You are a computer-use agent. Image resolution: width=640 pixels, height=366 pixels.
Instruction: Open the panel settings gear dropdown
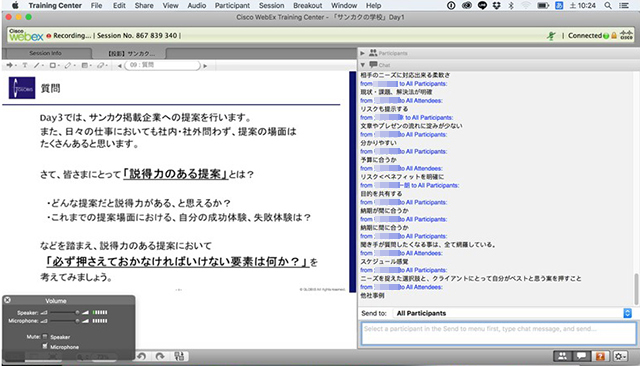point(621,356)
